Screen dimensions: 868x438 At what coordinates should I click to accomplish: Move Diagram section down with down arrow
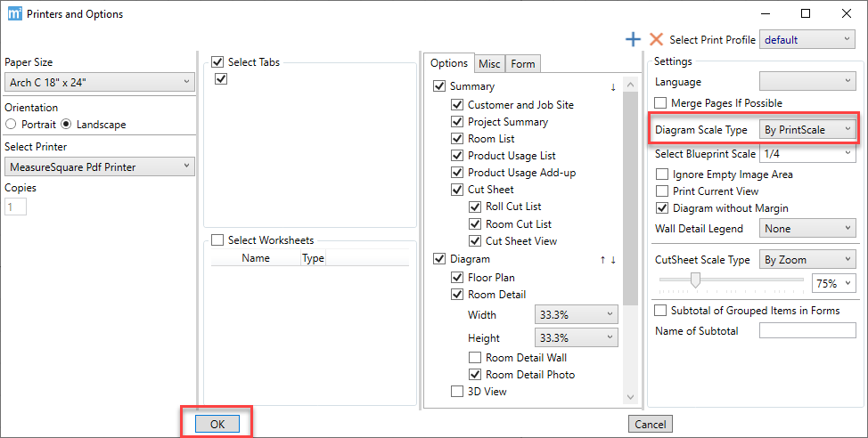(x=613, y=260)
